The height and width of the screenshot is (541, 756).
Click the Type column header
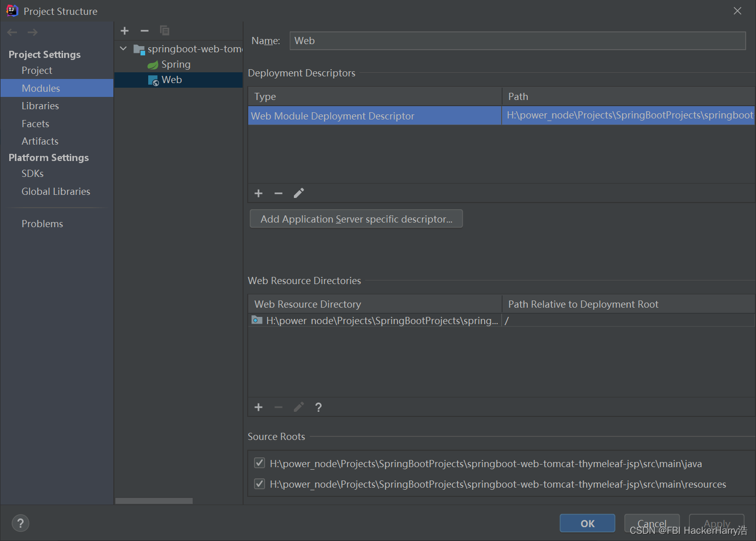click(375, 96)
